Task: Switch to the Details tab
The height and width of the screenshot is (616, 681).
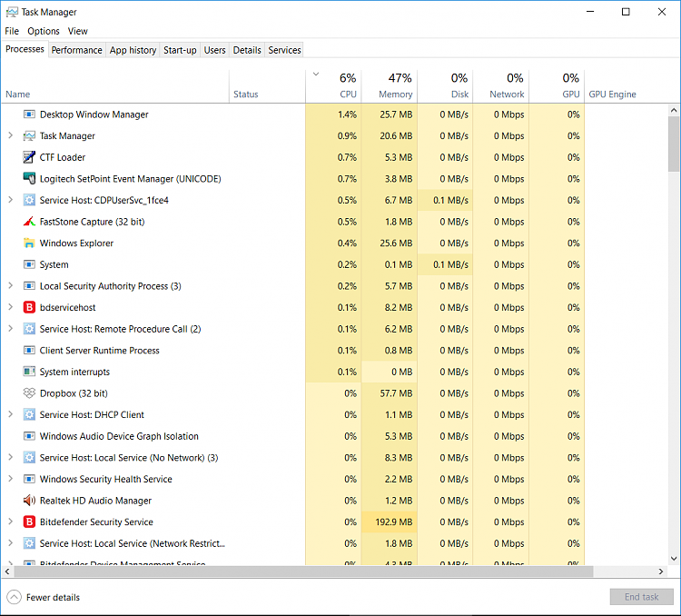Action: tap(247, 50)
